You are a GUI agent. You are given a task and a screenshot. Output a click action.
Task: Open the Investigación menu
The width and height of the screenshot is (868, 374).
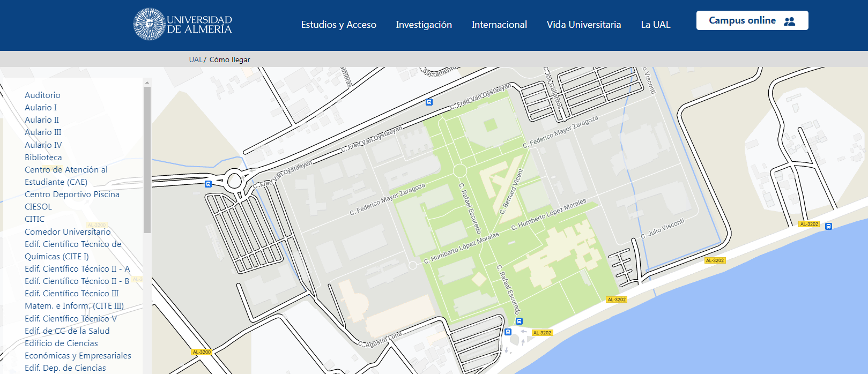coord(424,25)
